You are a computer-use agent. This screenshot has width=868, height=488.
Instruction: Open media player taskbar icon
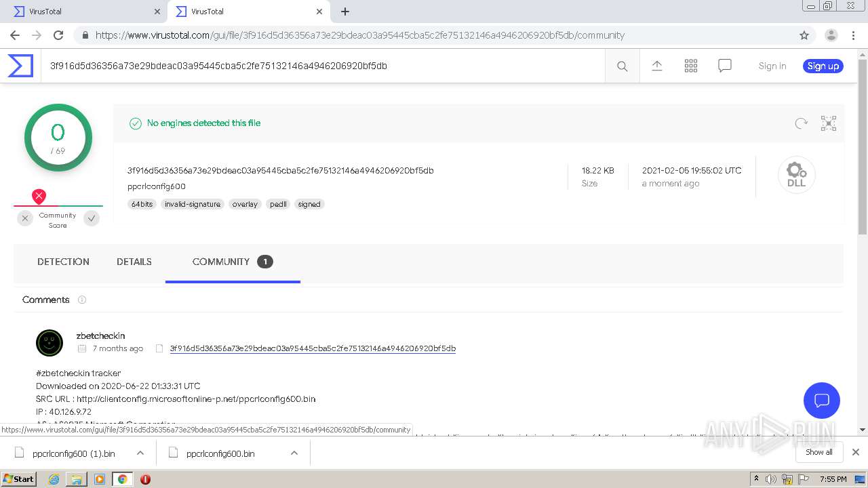(x=100, y=479)
